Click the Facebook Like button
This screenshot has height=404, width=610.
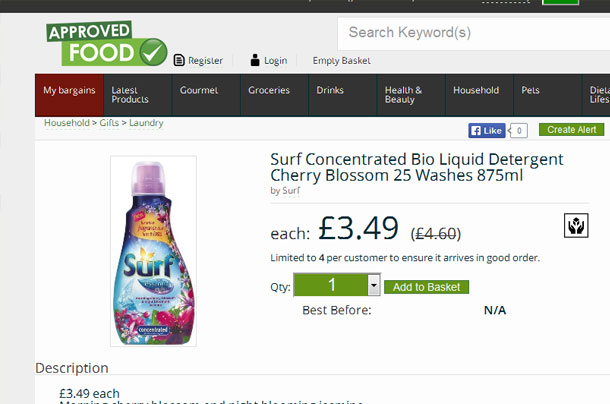(487, 130)
